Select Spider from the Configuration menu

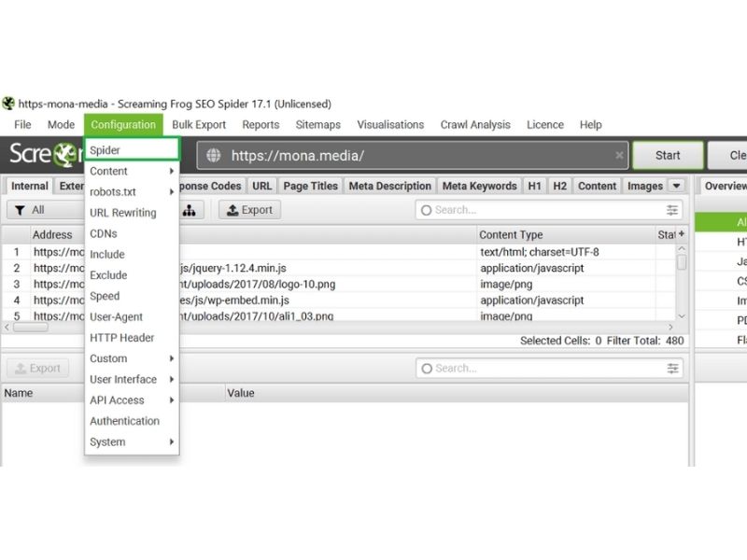click(x=132, y=149)
